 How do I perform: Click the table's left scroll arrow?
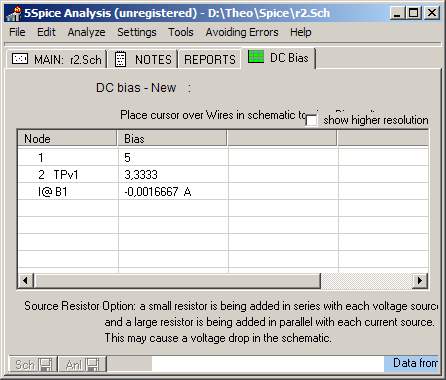(x=25, y=281)
